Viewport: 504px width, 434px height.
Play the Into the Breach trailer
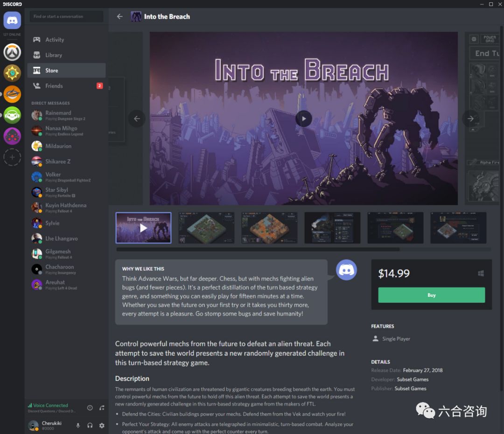[304, 119]
